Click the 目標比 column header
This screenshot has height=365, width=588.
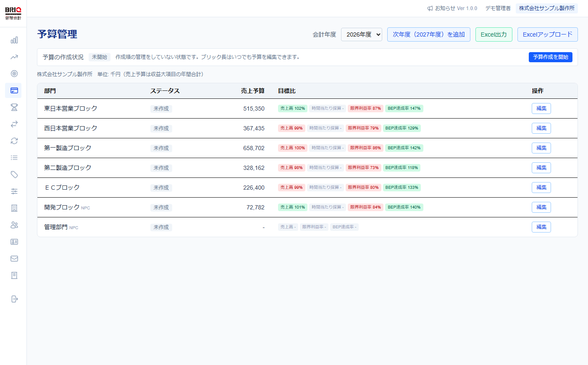[x=287, y=91]
